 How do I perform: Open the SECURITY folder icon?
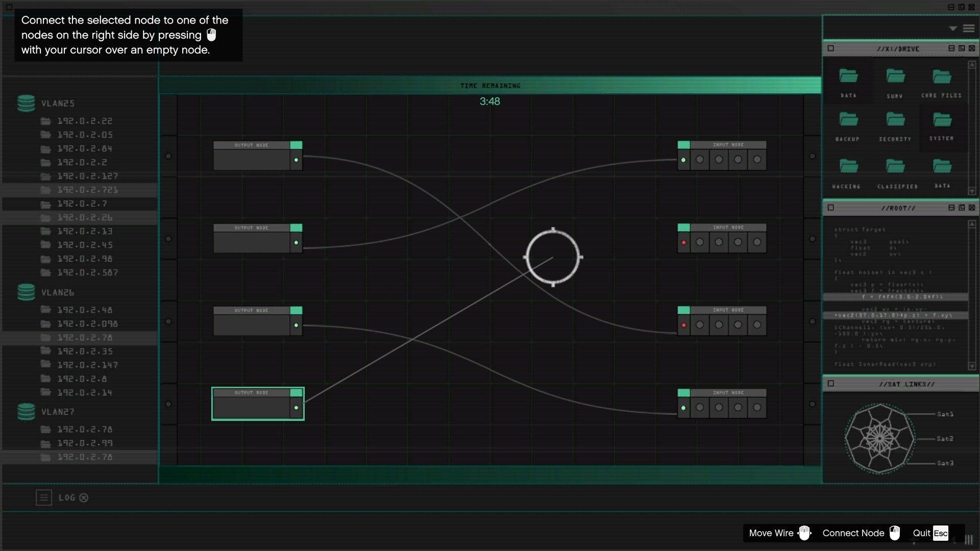895,120
